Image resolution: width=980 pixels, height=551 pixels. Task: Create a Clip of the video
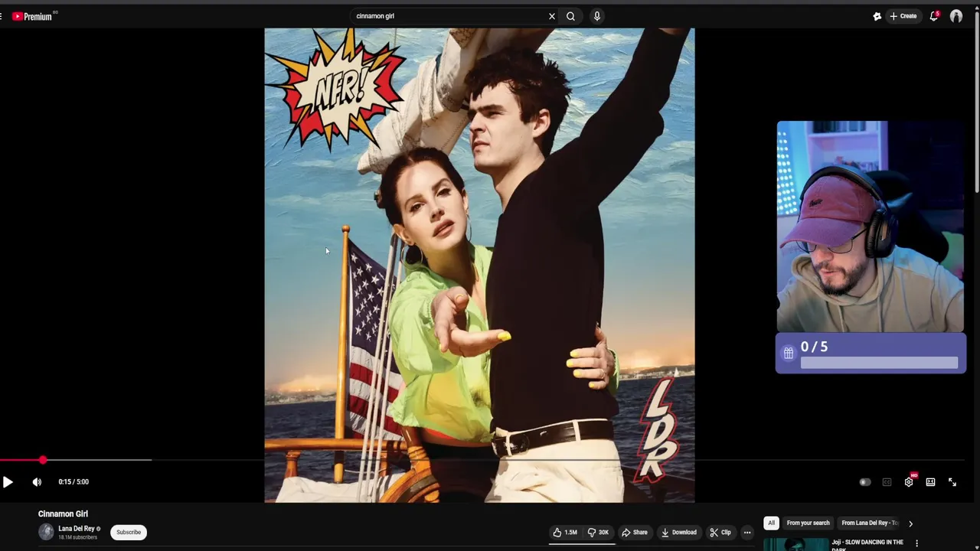point(720,533)
